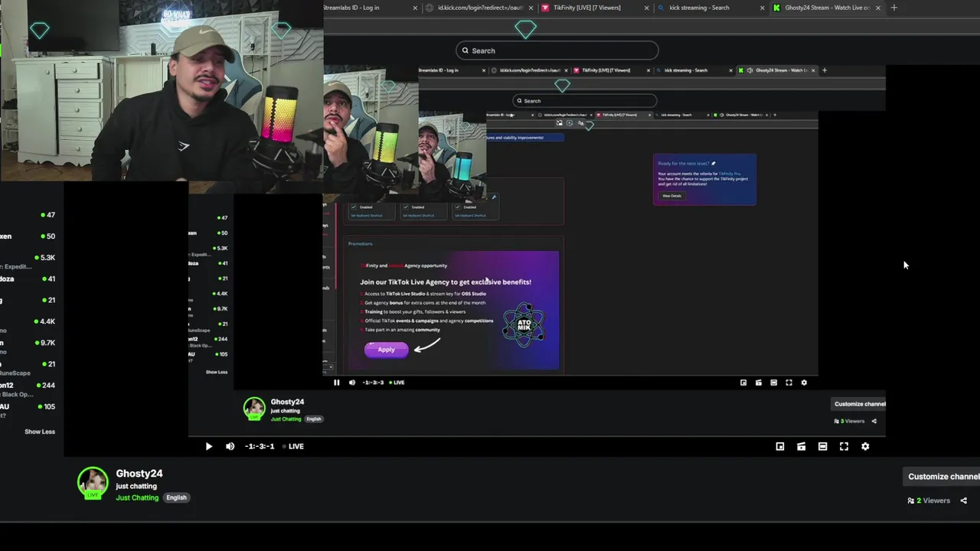980x551 pixels.
Task: Click the top Kick diamond logo
Action: click(525, 29)
